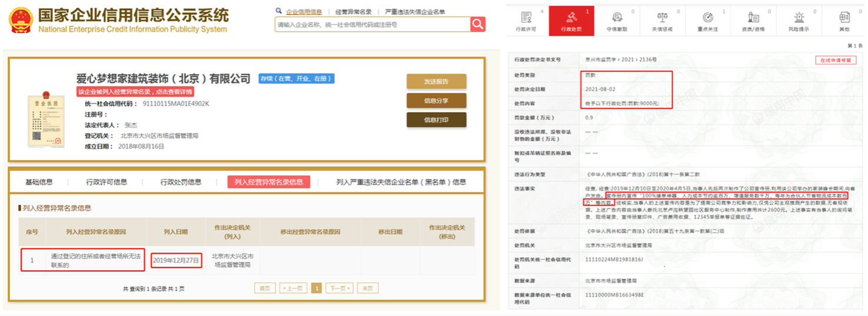Viewport: 868px width, 316px height.
Task: Click the 发送报告 button
Action: [436, 81]
